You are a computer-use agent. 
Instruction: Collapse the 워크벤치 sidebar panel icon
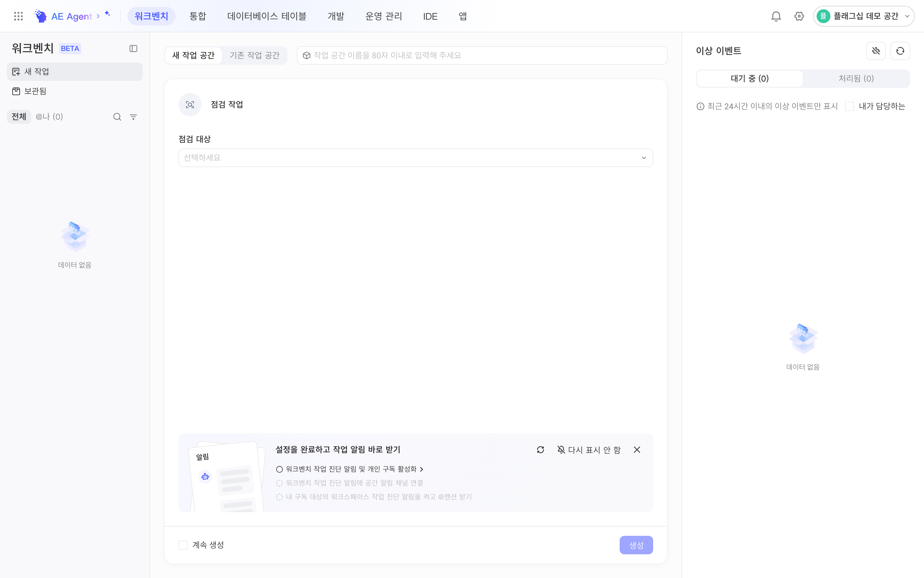click(x=133, y=49)
